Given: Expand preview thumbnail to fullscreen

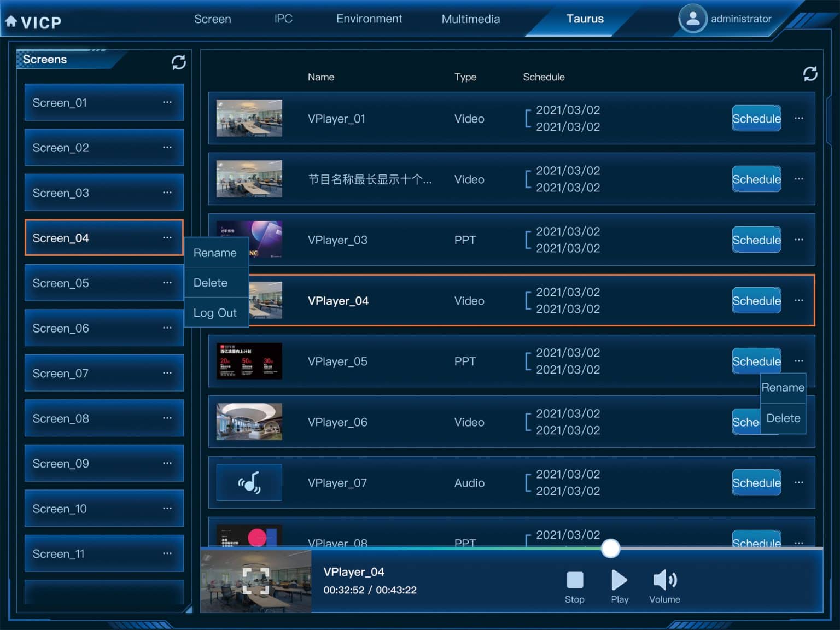Looking at the screenshot, I should point(256,580).
